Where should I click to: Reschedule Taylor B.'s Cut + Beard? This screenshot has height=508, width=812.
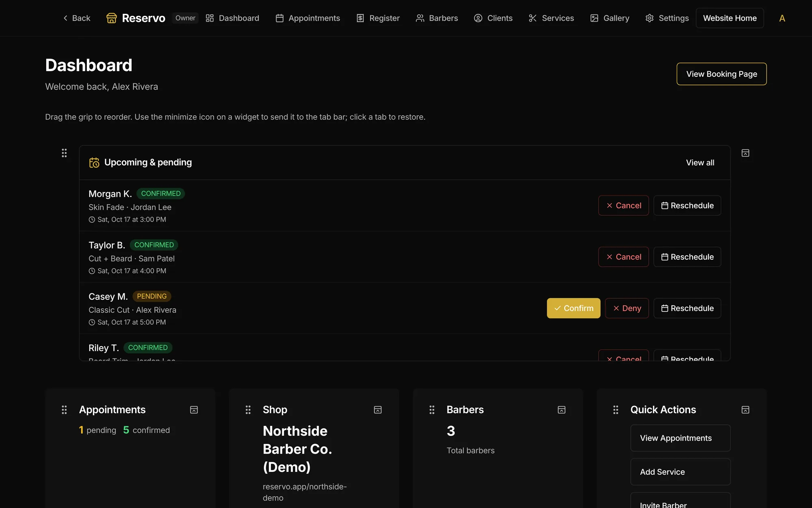coord(687,257)
